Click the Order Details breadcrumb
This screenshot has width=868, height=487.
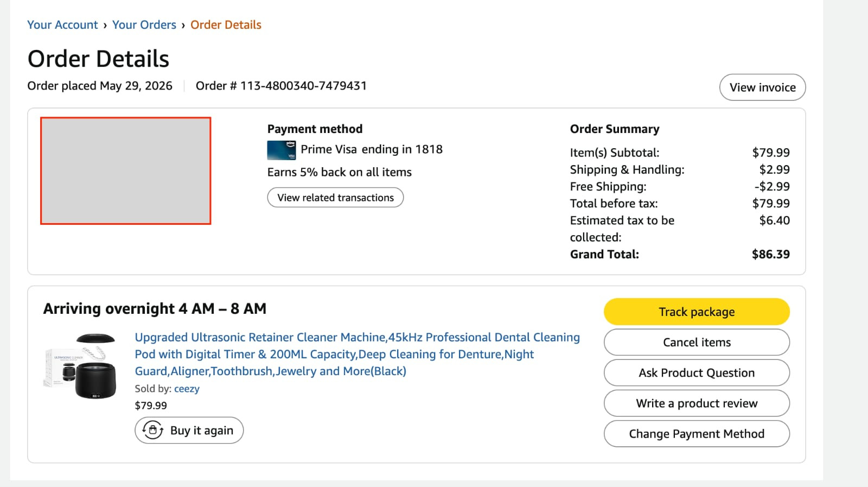[226, 25]
